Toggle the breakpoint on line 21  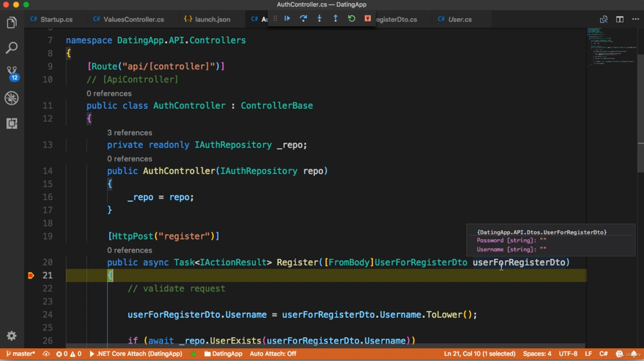31,275
